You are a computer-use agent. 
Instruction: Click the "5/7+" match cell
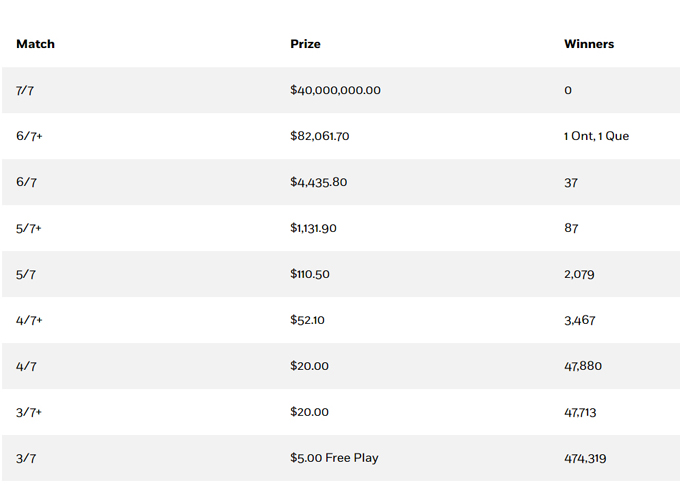click(x=29, y=229)
